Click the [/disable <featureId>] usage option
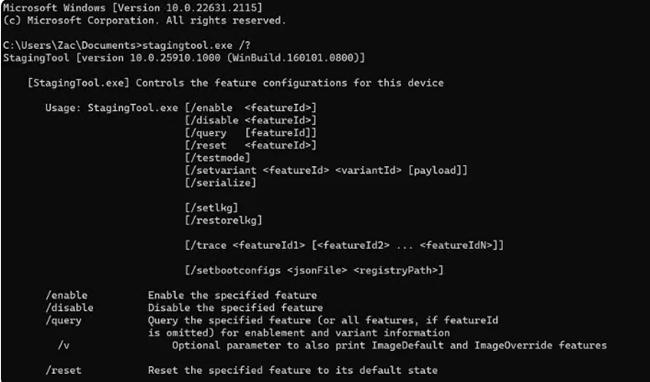 pos(251,120)
